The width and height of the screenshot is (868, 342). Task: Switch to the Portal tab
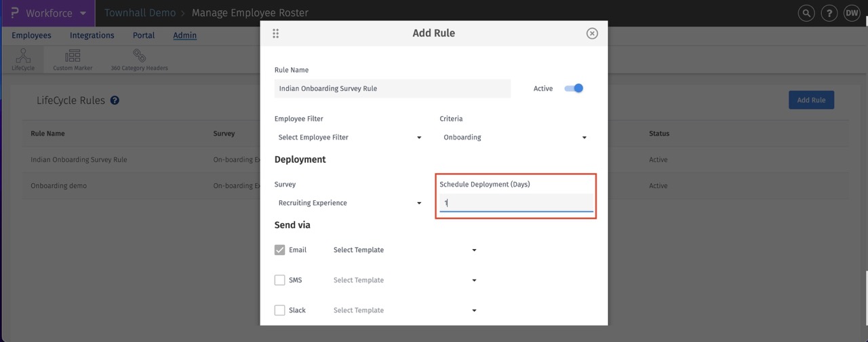(x=144, y=35)
